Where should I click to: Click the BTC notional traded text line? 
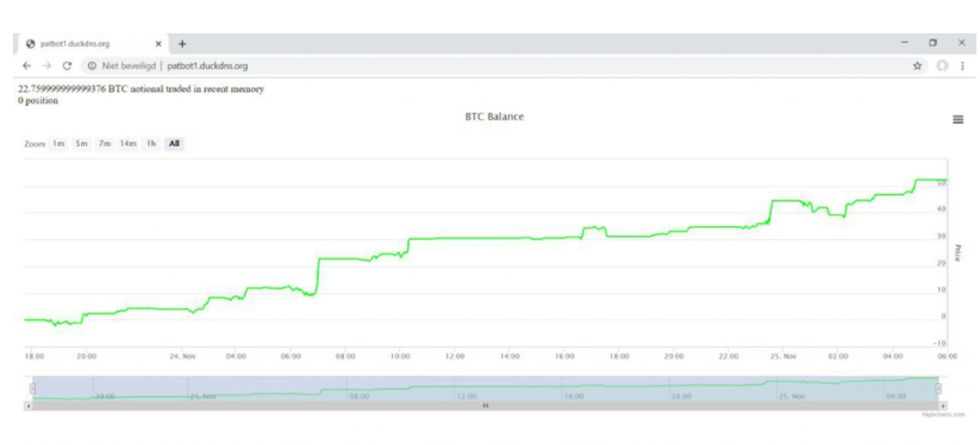coord(141,89)
